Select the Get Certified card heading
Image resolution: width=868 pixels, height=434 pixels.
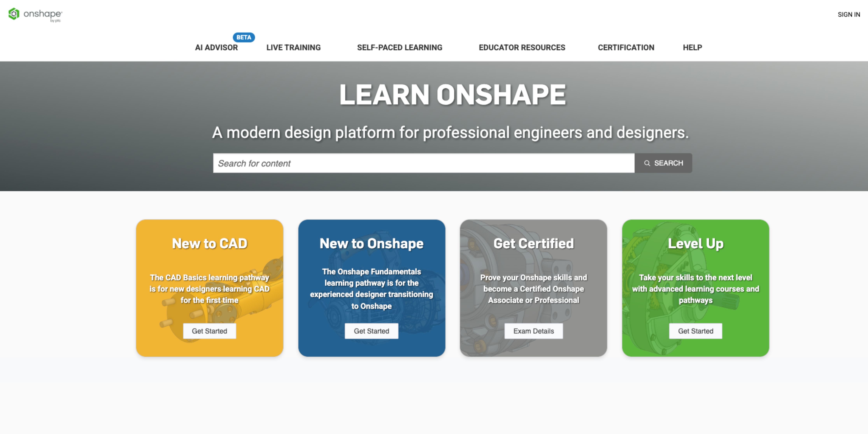click(533, 243)
